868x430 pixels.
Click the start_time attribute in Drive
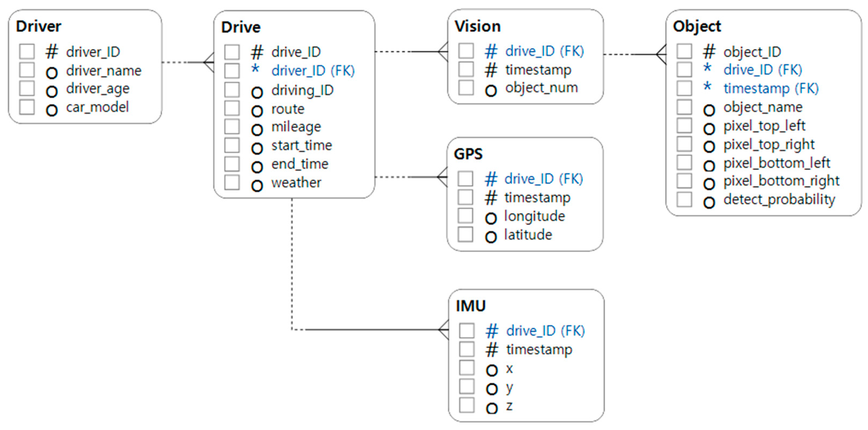[x=302, y=145]
